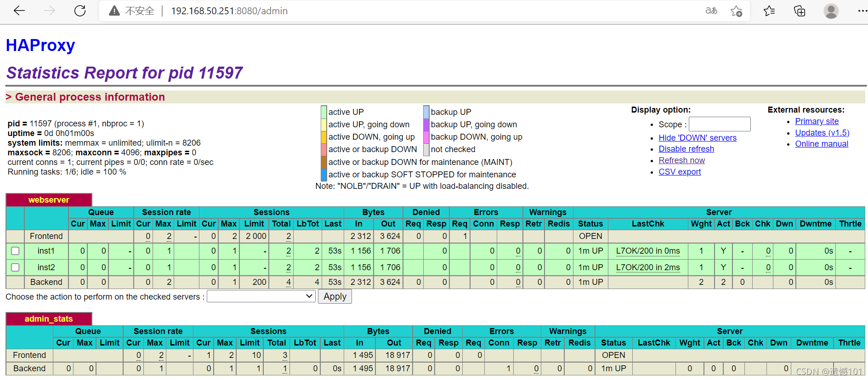Click the 'Backend' row label in webserver table
The height and width of the screenshot is (380, 868).
click(x=46, y=282)
